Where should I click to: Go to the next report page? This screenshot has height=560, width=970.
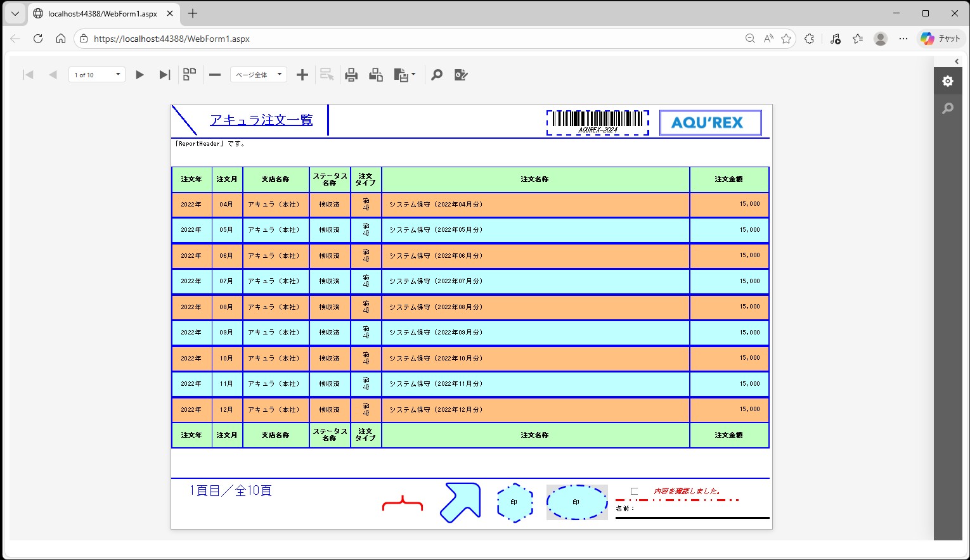point(139,75)
